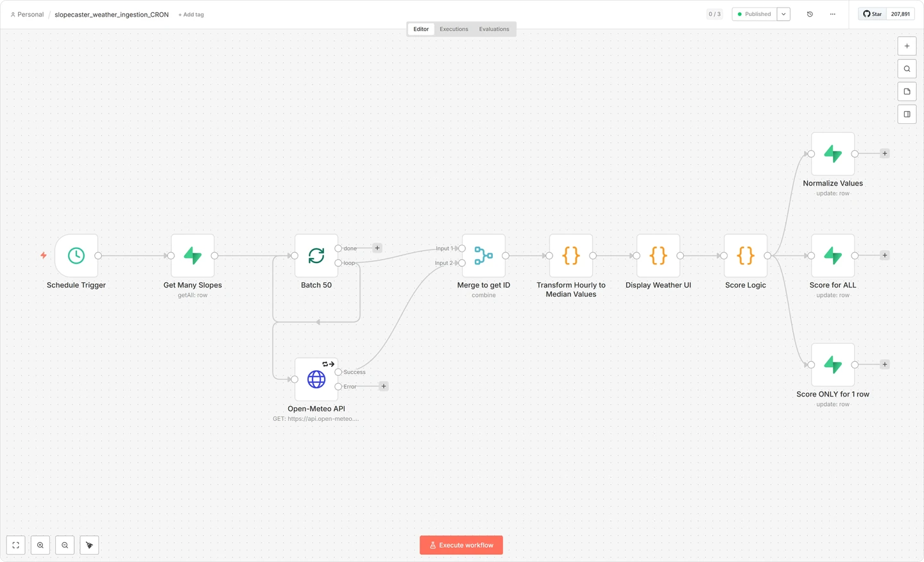Click the 207,891 GitHub star count
Viewport: 924px width, 562px height.
900,14
